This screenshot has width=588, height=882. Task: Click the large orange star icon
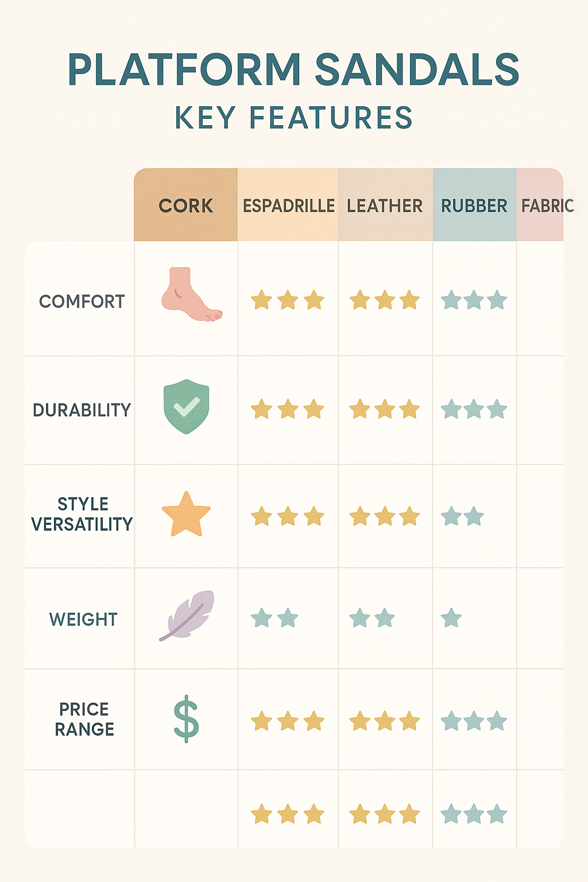(x=186, y=514)
